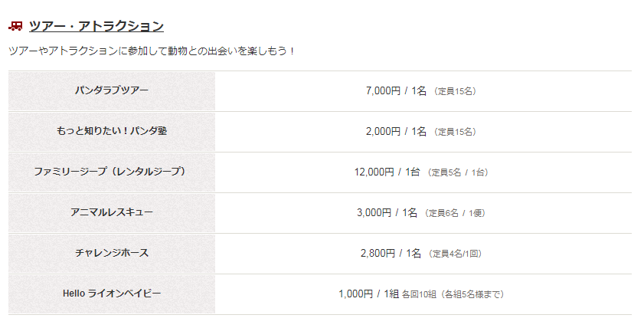Click the 2,800円 / 1名 price
Screen dimensions: 644x328
[x=391, y=253]
